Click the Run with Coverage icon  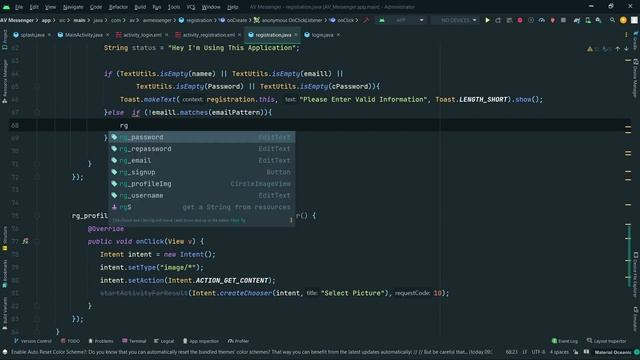click(x=531, y=20)
